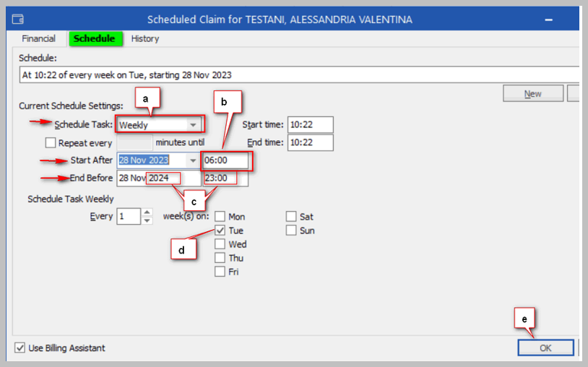The height and width of the screenshot is (367, 588).
Task: Click the Start time input field
Action: (310, 125)
